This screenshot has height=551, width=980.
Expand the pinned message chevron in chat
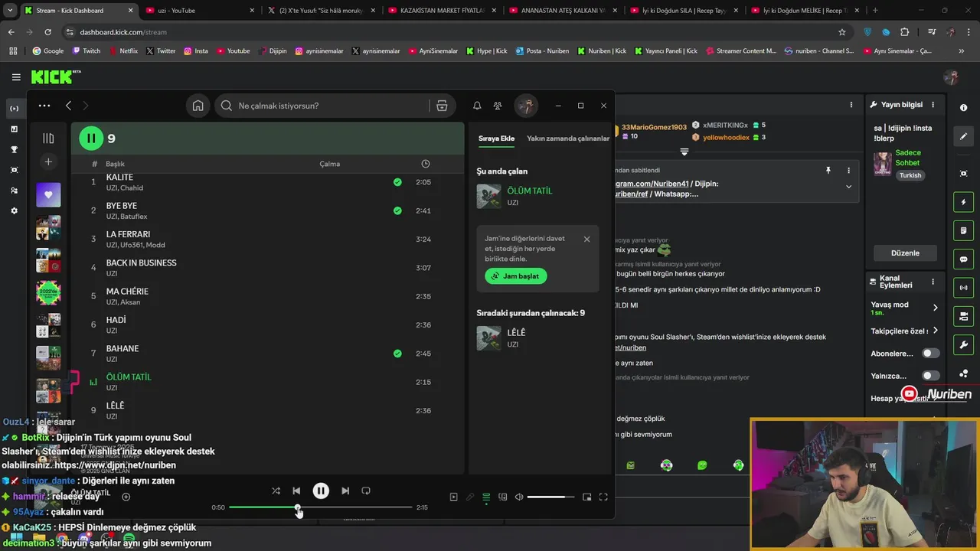[x=848, y=186]
